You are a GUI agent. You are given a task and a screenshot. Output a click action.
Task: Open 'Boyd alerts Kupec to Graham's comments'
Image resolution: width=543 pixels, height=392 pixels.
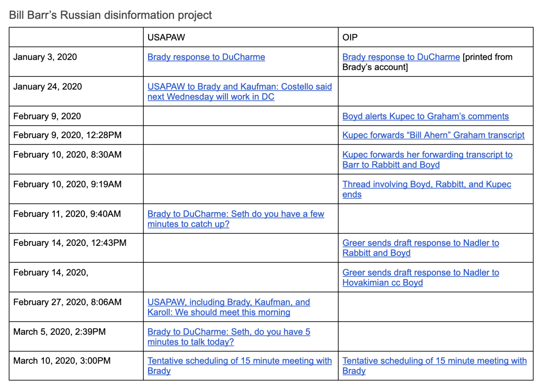(425, 116)
